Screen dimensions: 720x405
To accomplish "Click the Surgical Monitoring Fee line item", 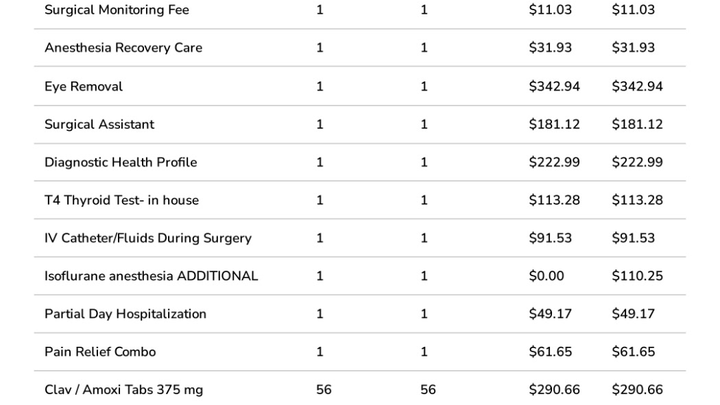I will click(x=117, y=10).
